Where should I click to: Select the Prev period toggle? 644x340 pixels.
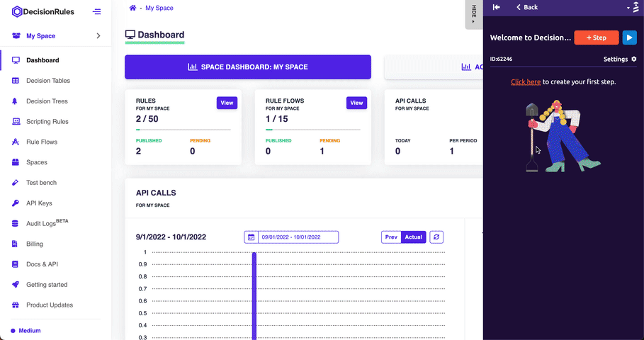point(391,237)
